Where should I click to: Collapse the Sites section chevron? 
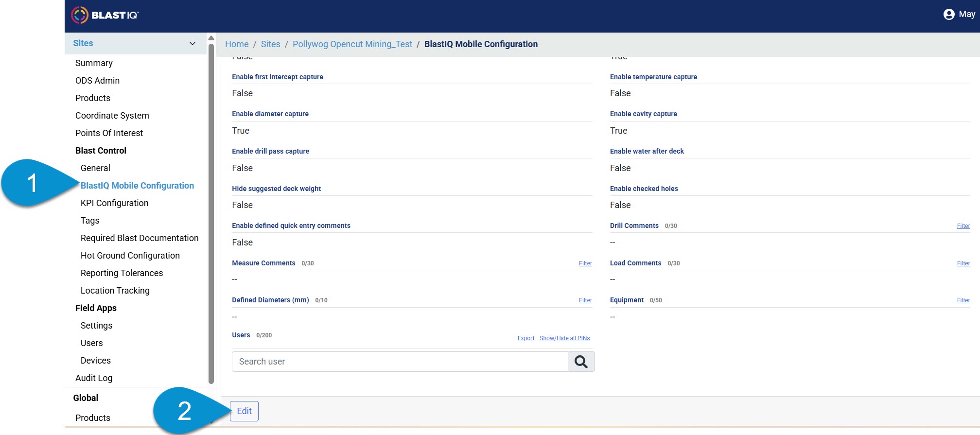pyautogui.click(x=192, y=44)
